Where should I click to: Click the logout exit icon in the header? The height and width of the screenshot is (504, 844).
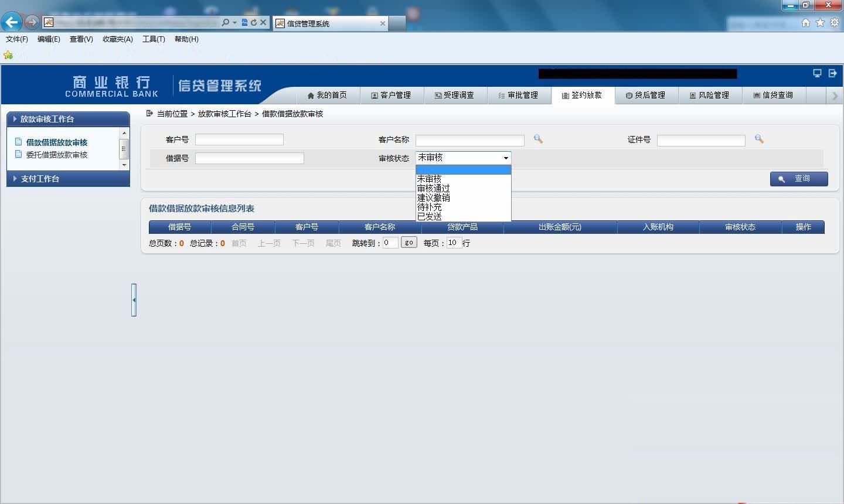(832, 73)
